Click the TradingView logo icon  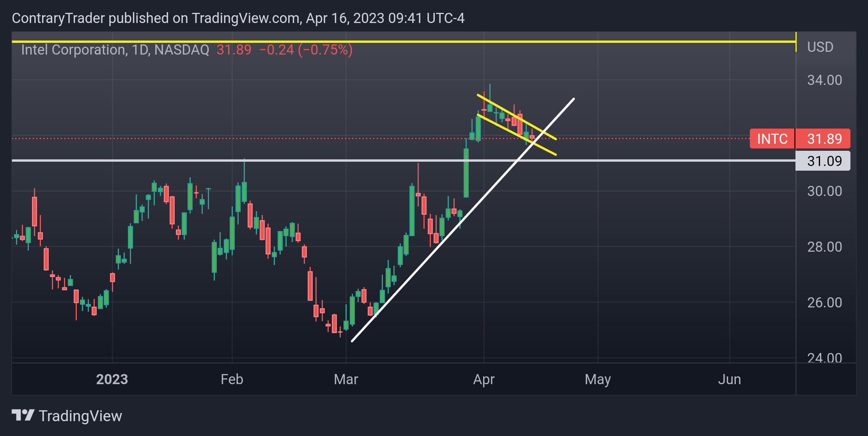23,415
